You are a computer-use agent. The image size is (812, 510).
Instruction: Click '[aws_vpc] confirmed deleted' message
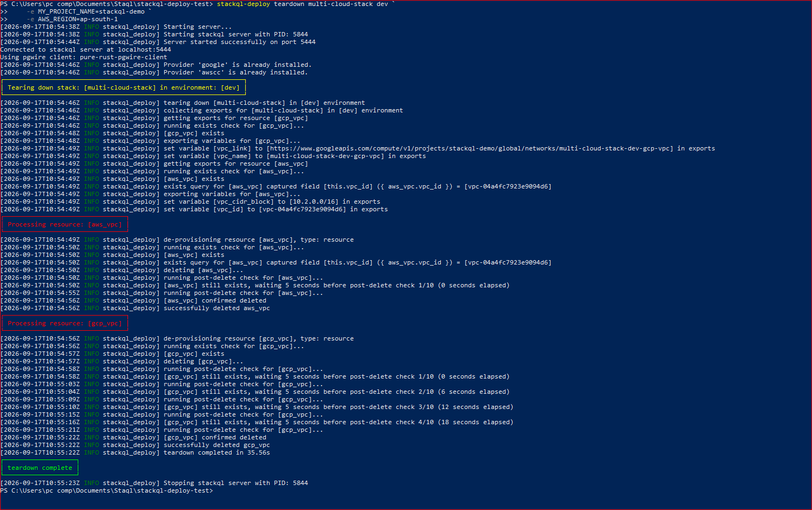coord(215,300)
